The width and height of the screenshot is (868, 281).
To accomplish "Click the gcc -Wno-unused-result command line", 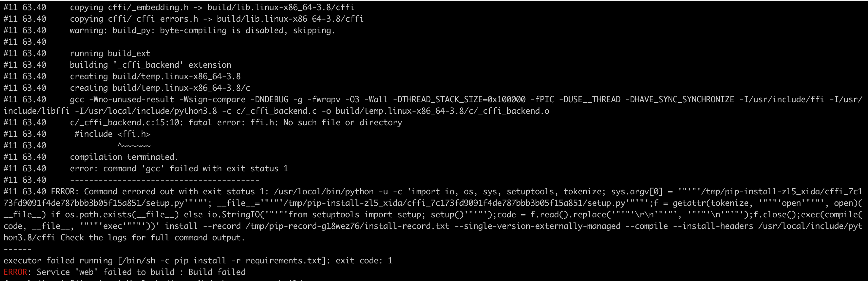I will [x=433, y=105].
